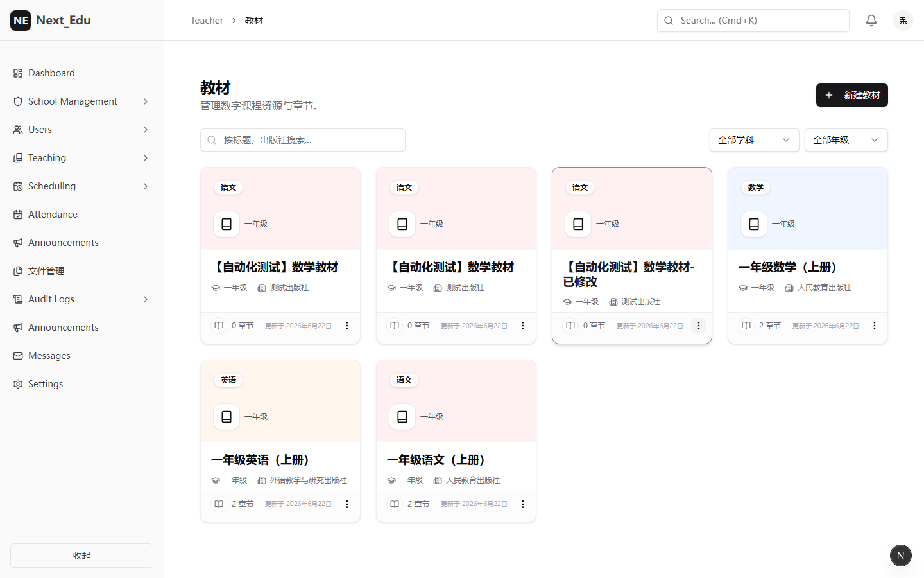The height and width of the screenshot is (578, 924).
Task: Click the Users people icon
Action: (18, 130)
